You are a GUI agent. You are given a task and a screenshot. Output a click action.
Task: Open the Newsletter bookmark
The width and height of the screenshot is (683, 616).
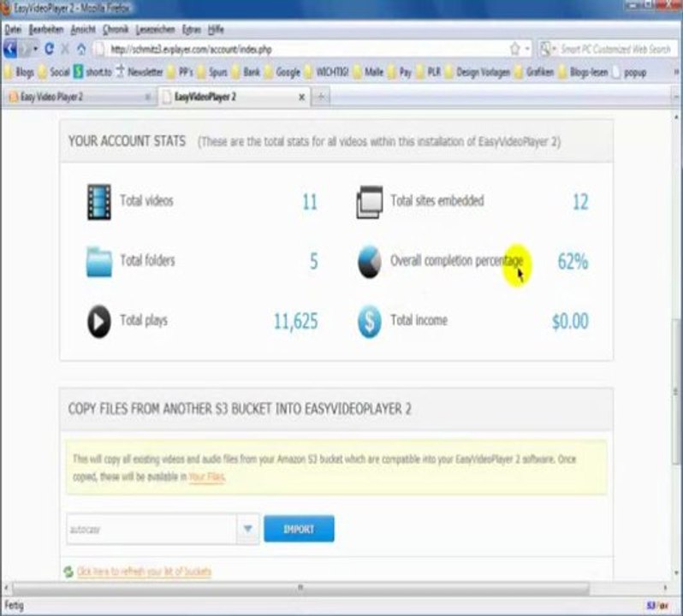[140, 72]
